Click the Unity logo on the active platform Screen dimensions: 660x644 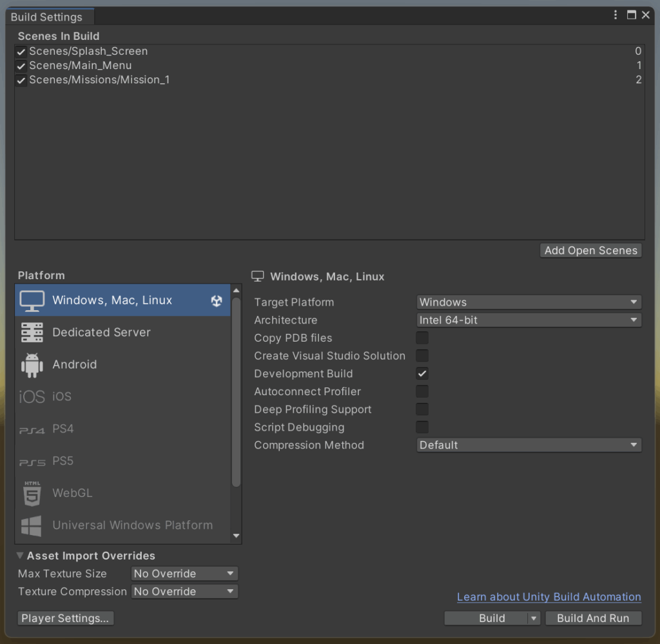[x=217, y=300]
